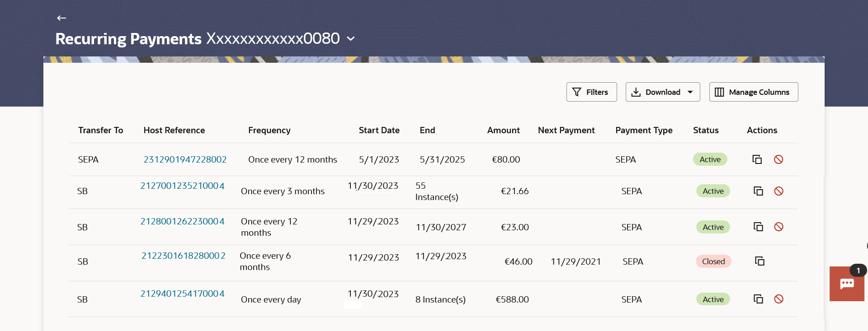The width and height of the screenshot is (868, 331).
Task: Stop the €23.00 recurring payment
Action: coord(778,227)
